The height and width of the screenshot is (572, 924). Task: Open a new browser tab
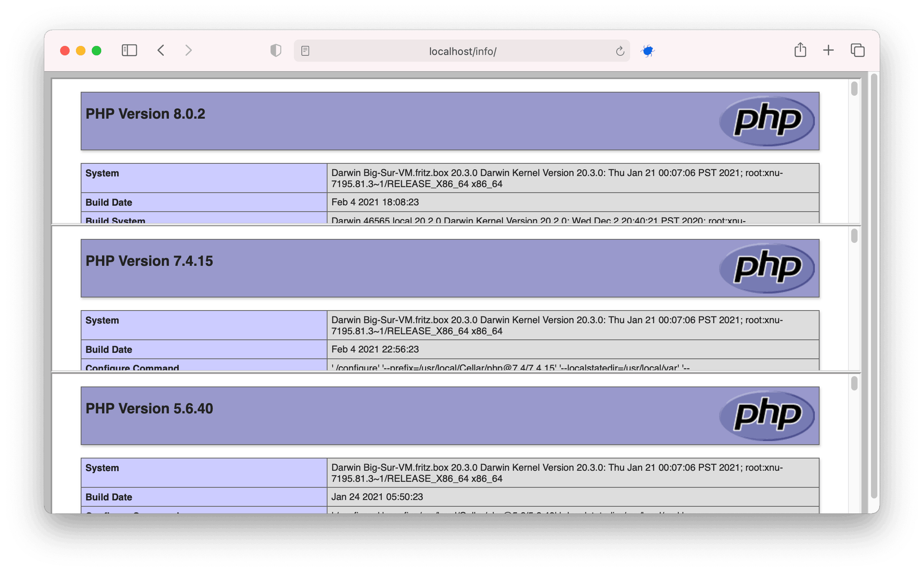coord(828,50)
